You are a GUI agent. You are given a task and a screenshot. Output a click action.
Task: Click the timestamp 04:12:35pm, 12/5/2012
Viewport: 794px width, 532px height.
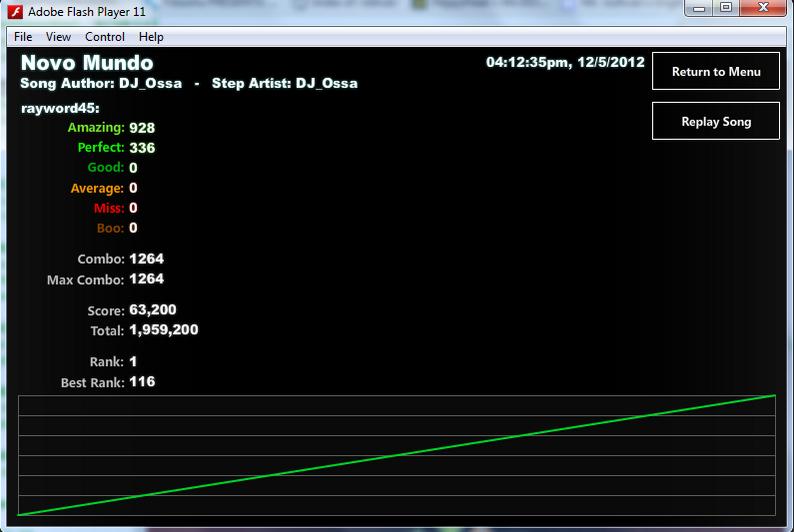tap(565, 62)
